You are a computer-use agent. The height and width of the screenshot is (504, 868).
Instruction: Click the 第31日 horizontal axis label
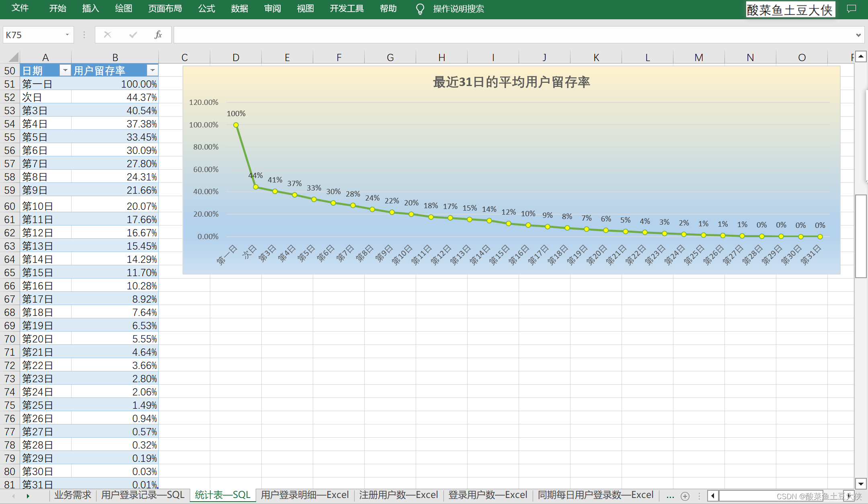pos(810,256)
